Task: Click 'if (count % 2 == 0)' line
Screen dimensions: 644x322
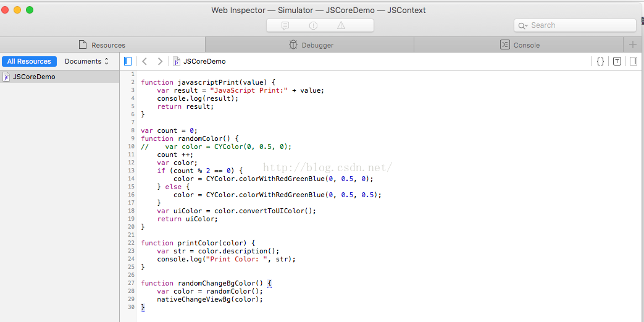Action: pyautogui.click(x=200, y=171)
